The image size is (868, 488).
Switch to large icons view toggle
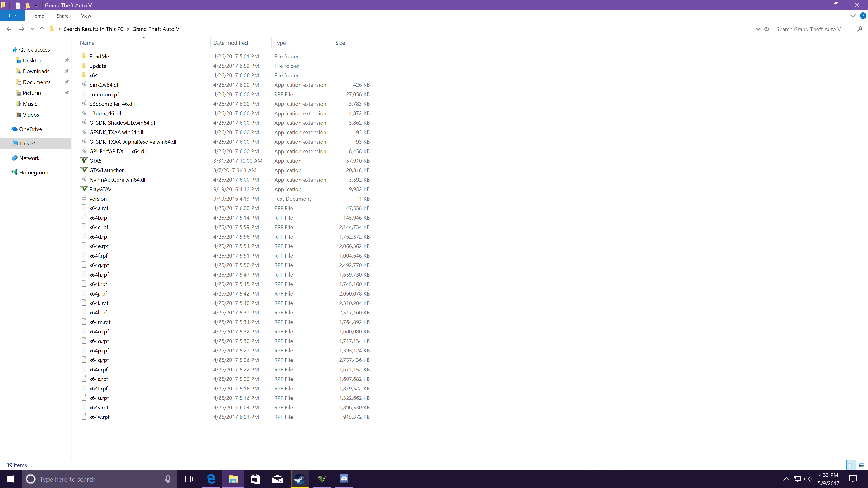click(x=861, y=465)
